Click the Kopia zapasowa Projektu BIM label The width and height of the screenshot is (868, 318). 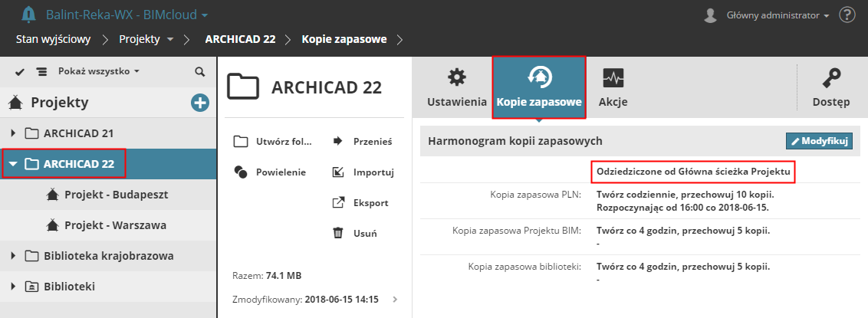point(517,231)
